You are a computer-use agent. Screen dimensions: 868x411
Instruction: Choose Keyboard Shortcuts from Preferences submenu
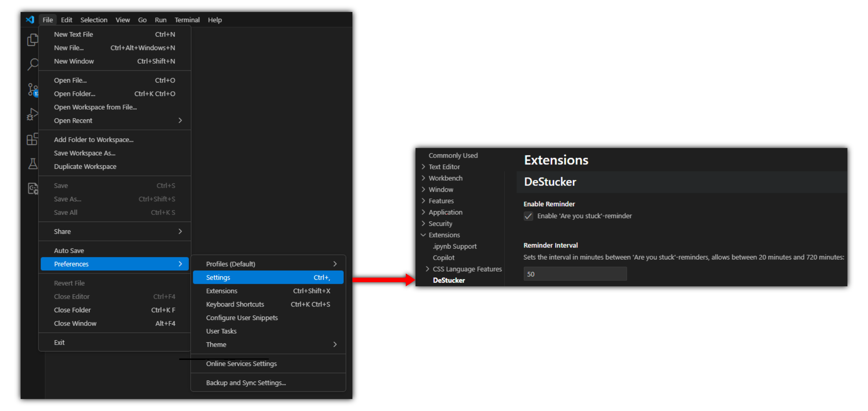(x=235, y=304)
